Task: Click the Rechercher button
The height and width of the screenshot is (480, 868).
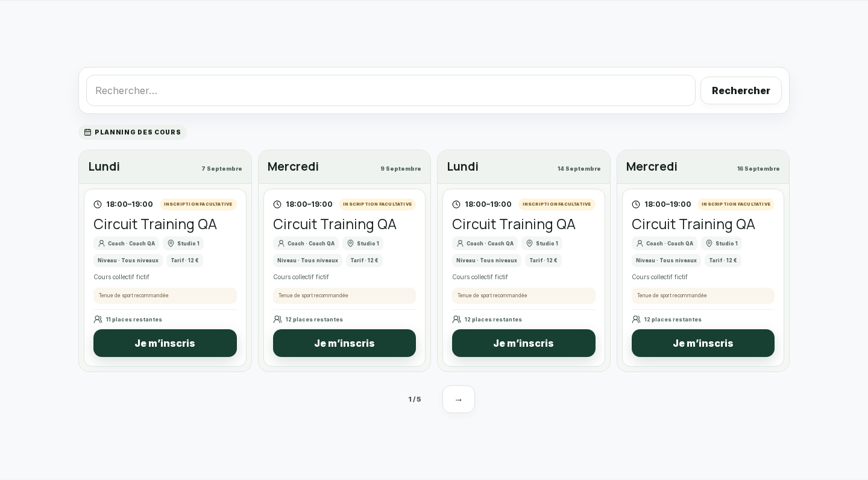Action: pyautogui.click(x=741, y=90)
